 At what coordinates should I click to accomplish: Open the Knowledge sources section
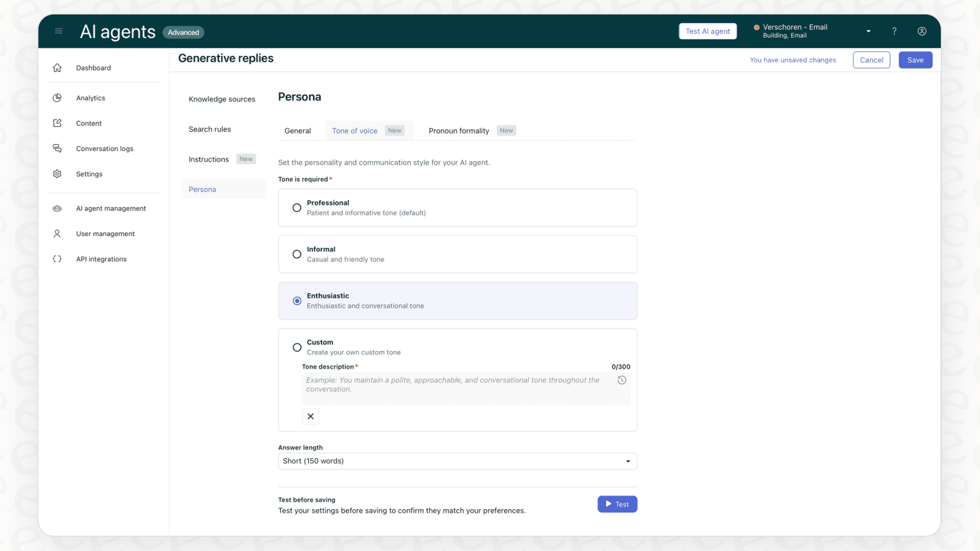(x=222, y=99)
